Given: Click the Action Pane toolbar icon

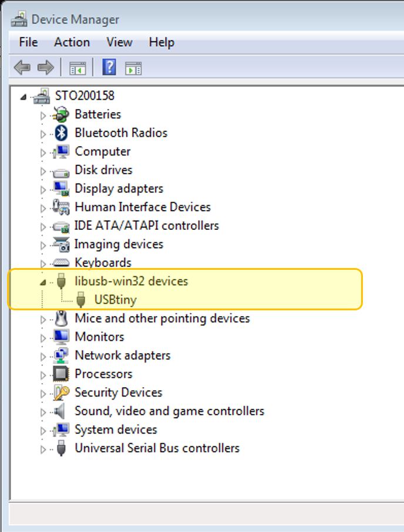Looking at the screenshot, I should (x=133, y=69).
